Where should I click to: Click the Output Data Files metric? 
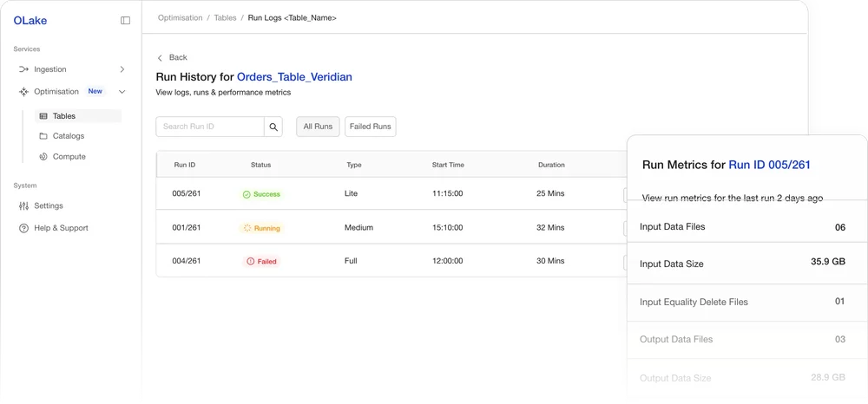676,339
